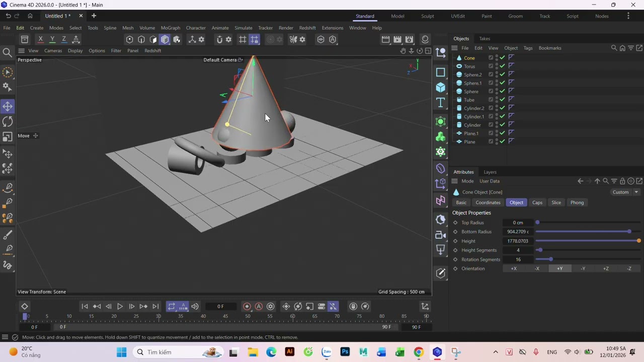Set orientation to +X
The width and height of the screenshot is (644, 362).
(514, 268)
